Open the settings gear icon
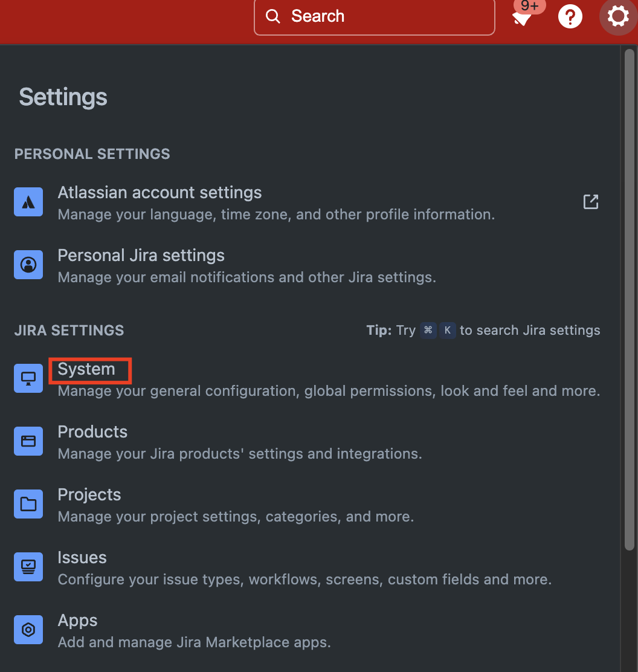Image resolution: width=638 pixels, height=672 pixels. coord(617,16)
